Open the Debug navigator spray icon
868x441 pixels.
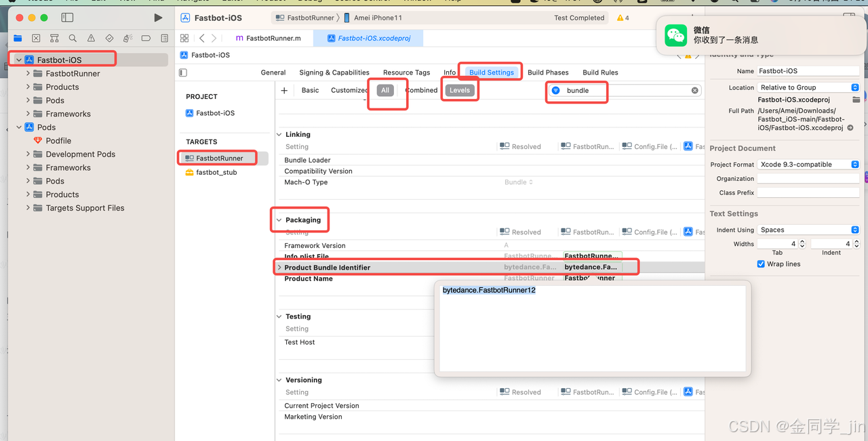click(x=128, y=39)
